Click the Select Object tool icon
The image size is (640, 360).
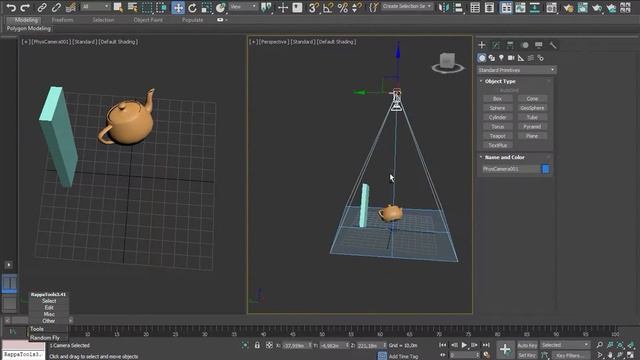pyautogui.click(x=118, y=7)
